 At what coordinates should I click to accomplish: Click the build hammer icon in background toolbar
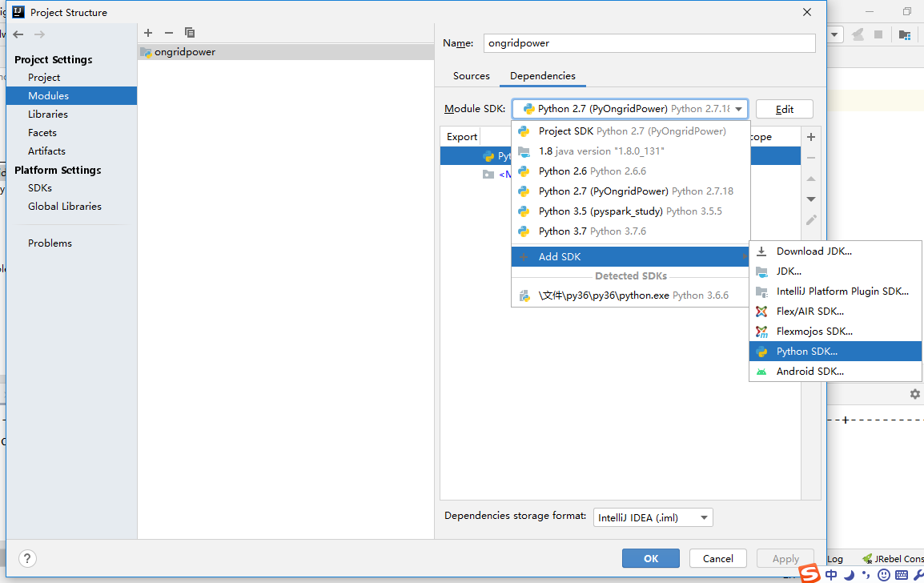point(858,34)
